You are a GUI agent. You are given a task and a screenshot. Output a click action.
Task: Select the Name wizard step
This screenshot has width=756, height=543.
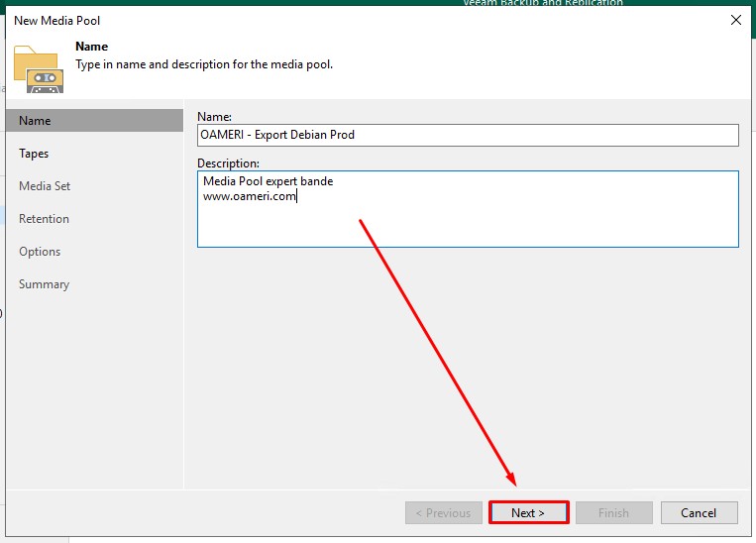pyautogui.click(x=35, y=121)
